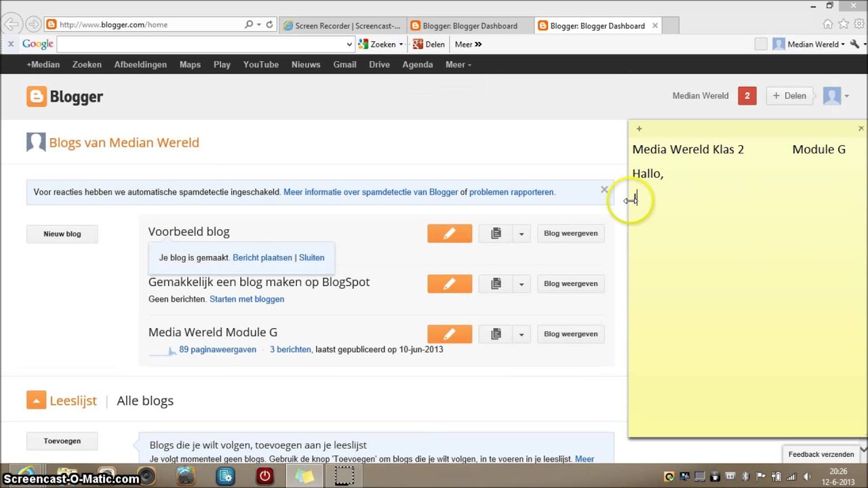The height and width of the screenshot is (488, 868).
Task: Add a new sticky note with the plus
Action: coord(639,128)
